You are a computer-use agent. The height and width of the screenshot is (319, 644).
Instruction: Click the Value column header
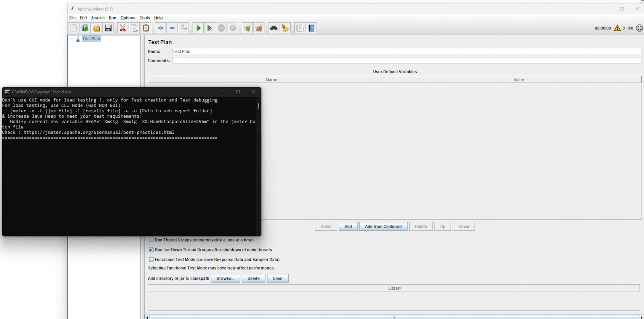[518, 80]
